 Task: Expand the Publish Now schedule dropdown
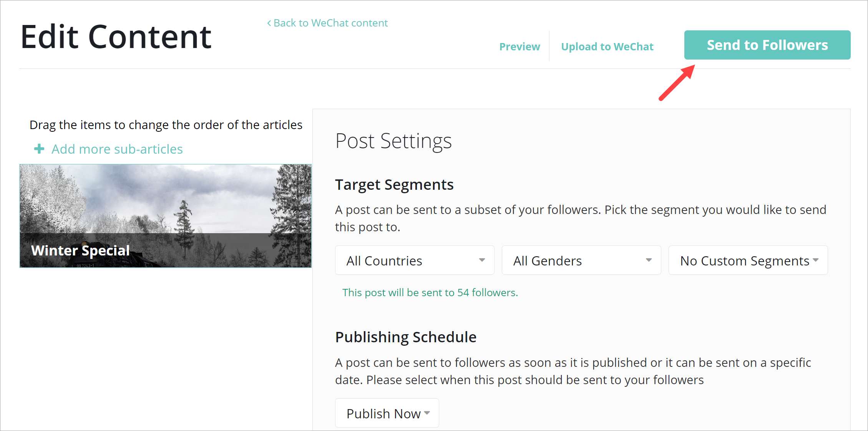tap(387, 413)
